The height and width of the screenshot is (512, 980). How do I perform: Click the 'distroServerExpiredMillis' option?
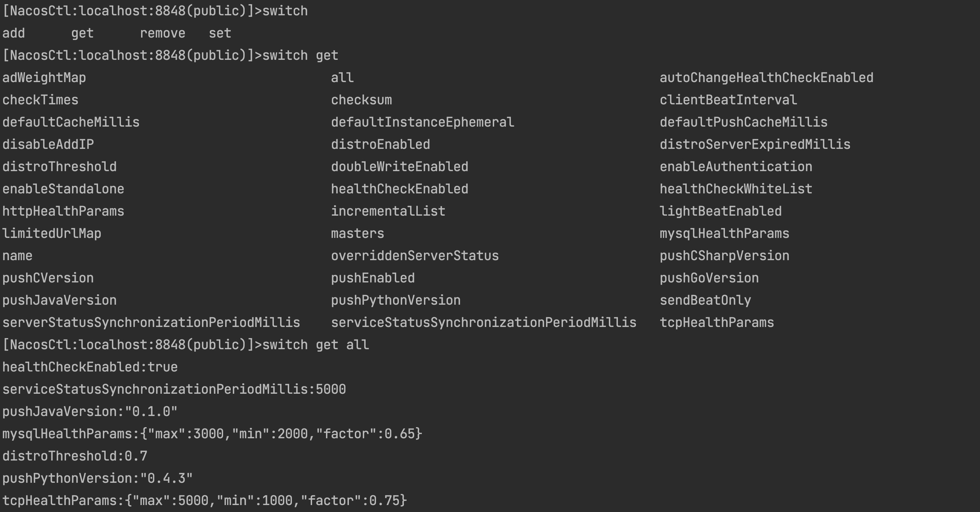[755, 144]
